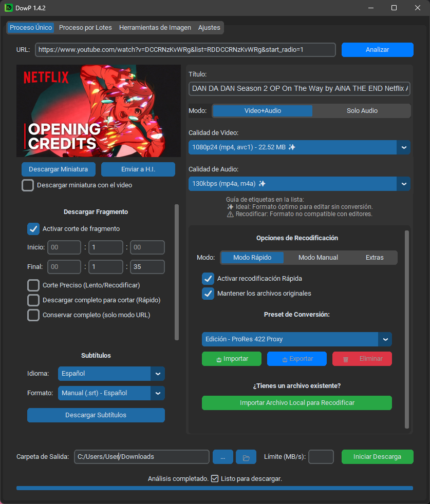This screenshot has height=504, width=430.
Task: Click the '¿Tienes un archivo existente?' text
Action: [297, 386]
